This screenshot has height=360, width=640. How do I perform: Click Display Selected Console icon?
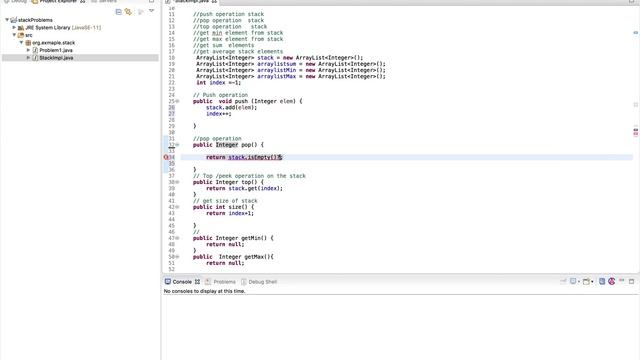(573, 281)
